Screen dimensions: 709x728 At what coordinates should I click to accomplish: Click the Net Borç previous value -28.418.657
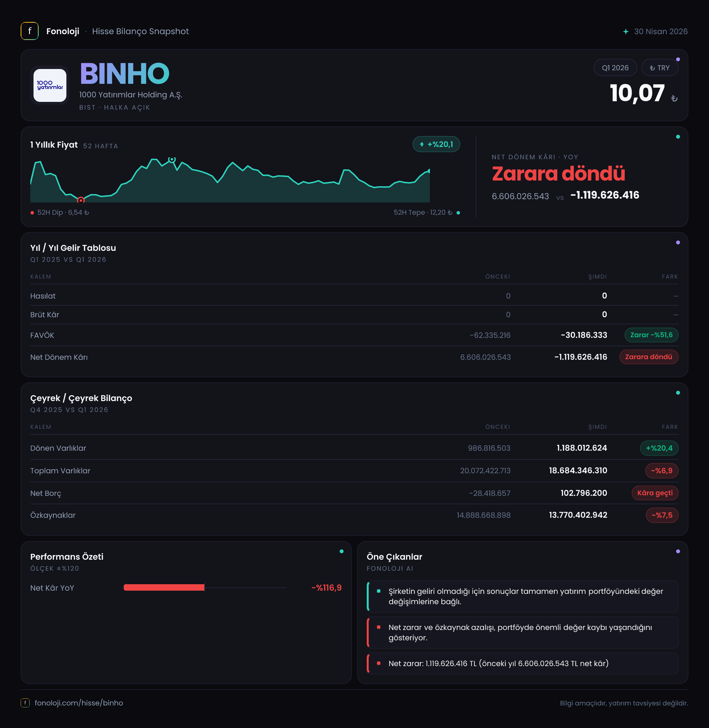[490, 493]
